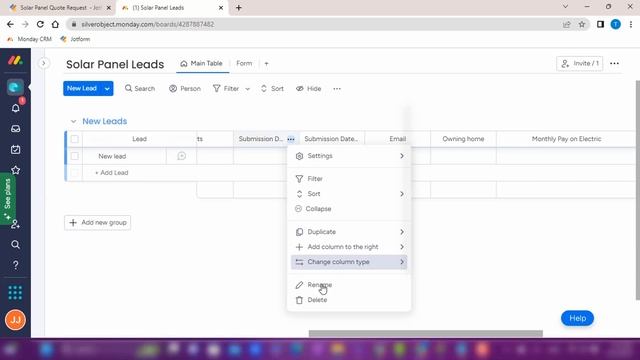Viewport: 640px width, 360px height.
Task: Click the New Leads group title
Action: pyautogui.click(x=104, y=121)
